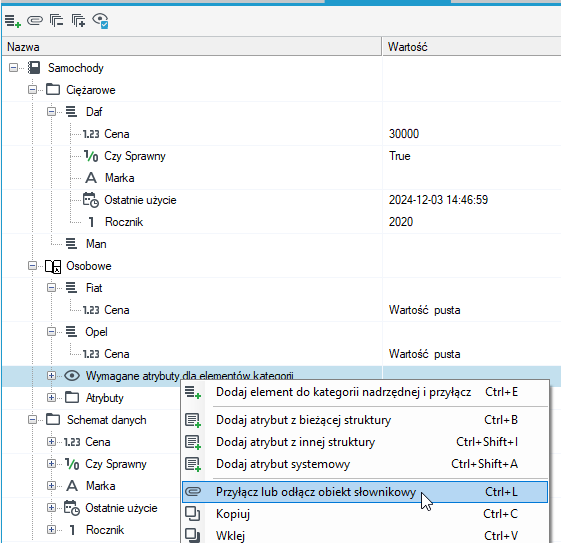The image size is (561, 543).
Task: Click the Man element list icon
Action: click(71, 244)
